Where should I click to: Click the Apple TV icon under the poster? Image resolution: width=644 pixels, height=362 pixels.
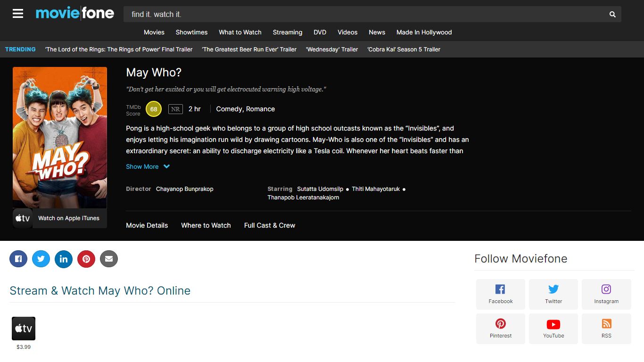point(23,218)
